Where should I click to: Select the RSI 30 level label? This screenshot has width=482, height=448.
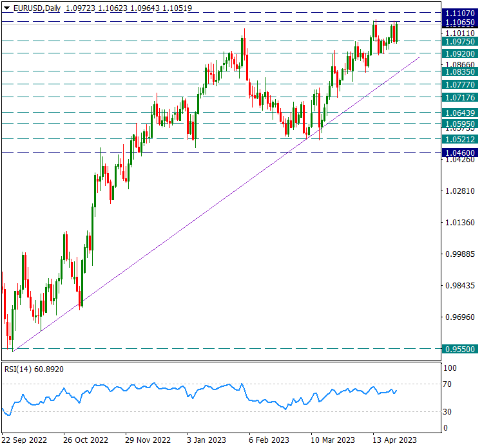(x=447, y=412)
